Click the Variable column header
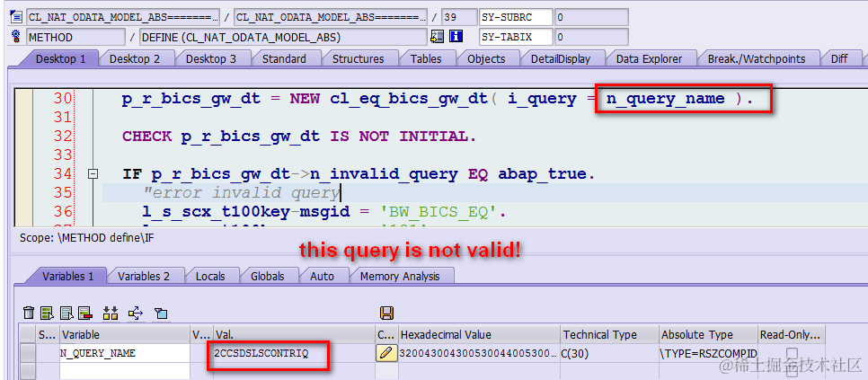Viewport: 868px width, 380px height. [125, 335]
